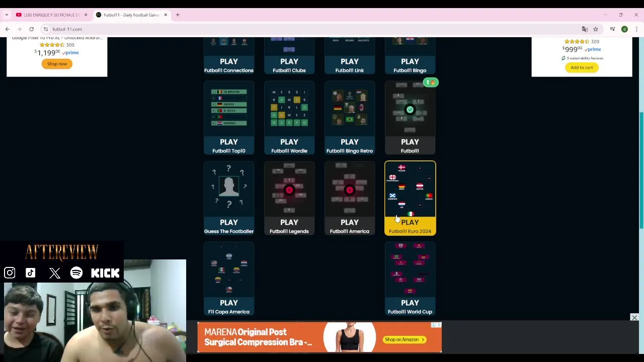This screenshot has height=362, width=644.
Task: Play Futbol11 World Cup game
Action: pyautogui.click(x=410, y=279)
